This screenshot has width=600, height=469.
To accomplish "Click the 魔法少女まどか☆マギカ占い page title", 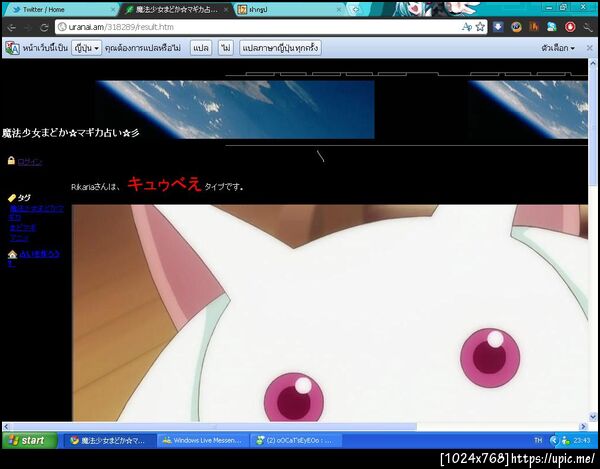I will coord(71,133).
